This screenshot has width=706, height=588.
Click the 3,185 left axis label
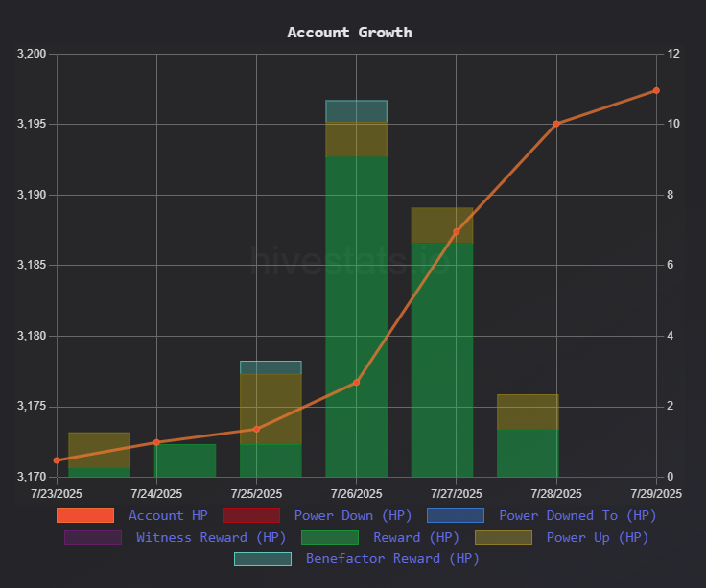[x=32, y=265]
